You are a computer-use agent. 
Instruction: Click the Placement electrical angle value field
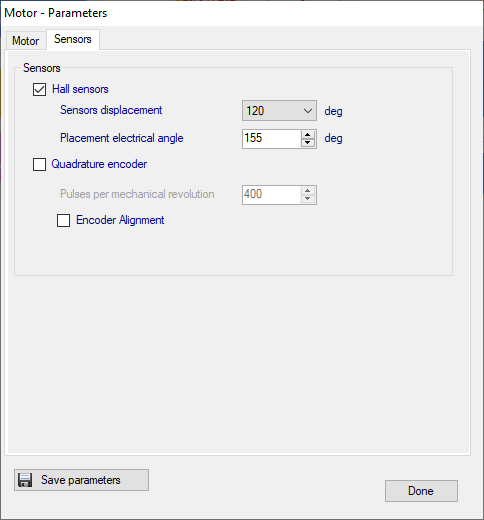tap(271, 139)
